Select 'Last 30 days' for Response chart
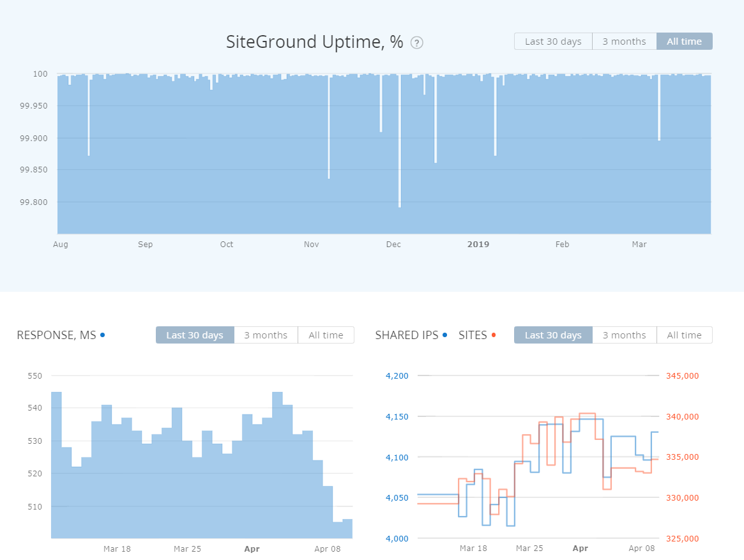Screen dimensions: 744x560 tap(195, 335)
